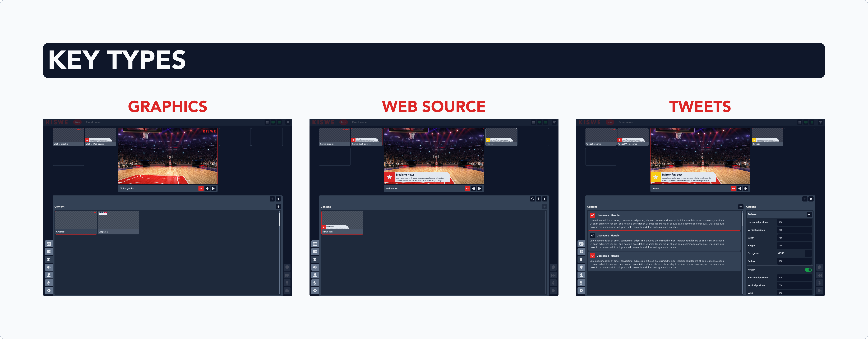
Task: Open header dropdown arrow in Web Source mockup
Action: (554, 122)
